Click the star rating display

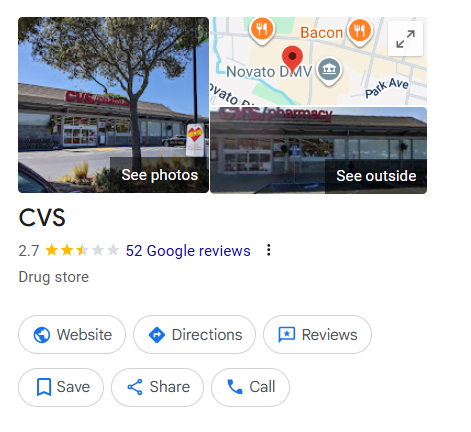click(x=82, y=250)
